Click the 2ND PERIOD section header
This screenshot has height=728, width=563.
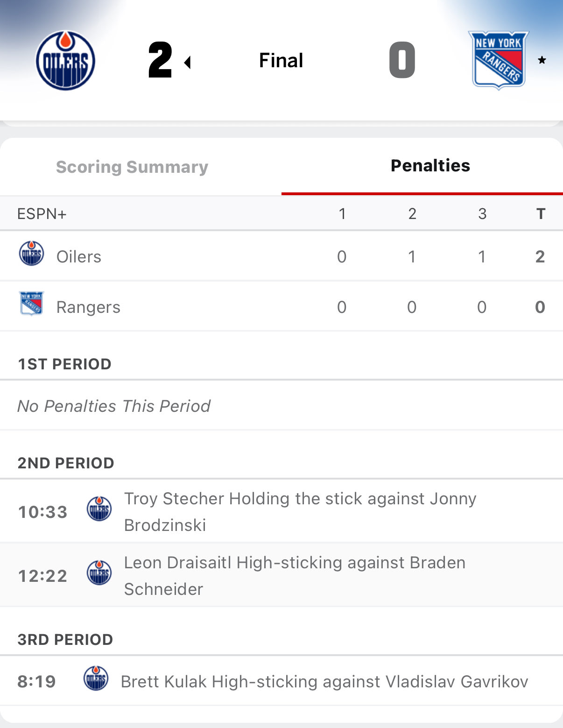pyautogui.click(x=66, y=463)
